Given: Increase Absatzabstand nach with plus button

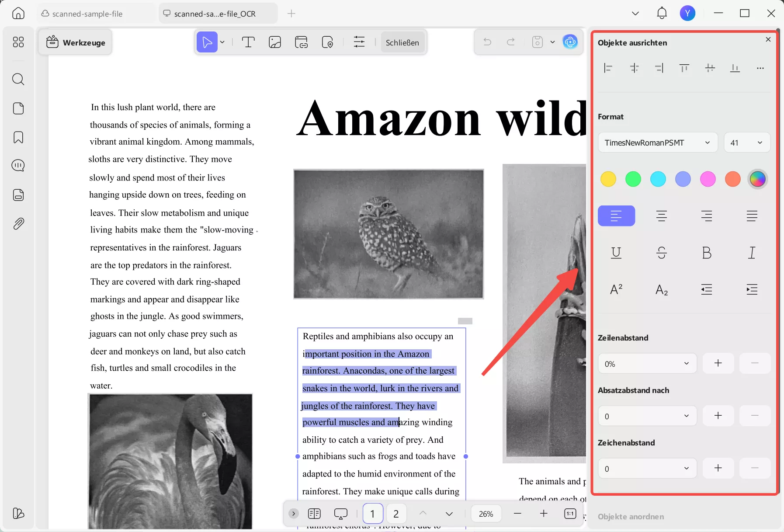Looking at the screenshot, I should coord(718,416).
